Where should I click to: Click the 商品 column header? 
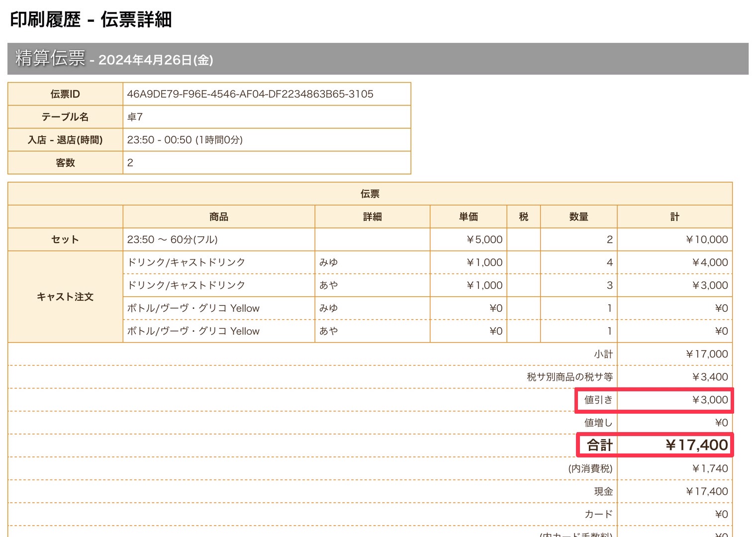click(218, 216)
